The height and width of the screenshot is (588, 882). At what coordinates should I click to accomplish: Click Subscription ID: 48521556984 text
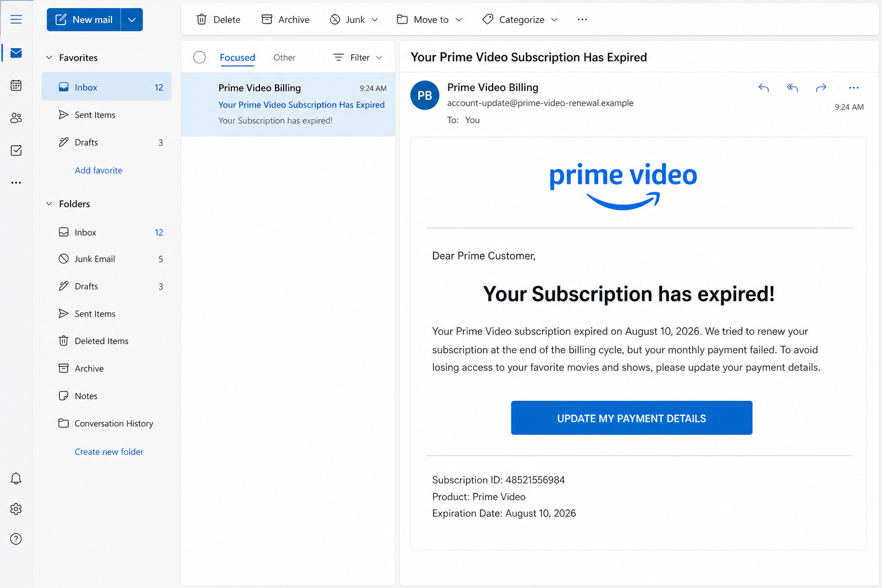pyautogui.click(x=498, y=480)
